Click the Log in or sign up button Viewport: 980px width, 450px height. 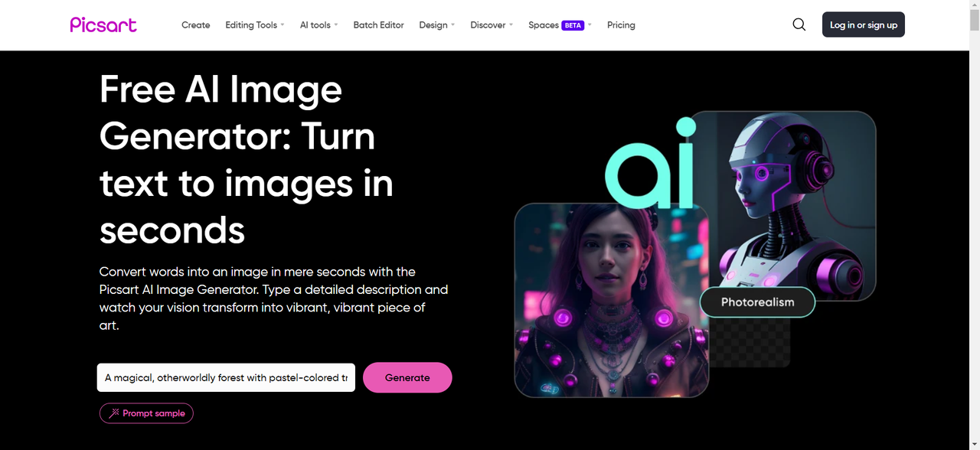pyautogui.click(x=864, y=24)
